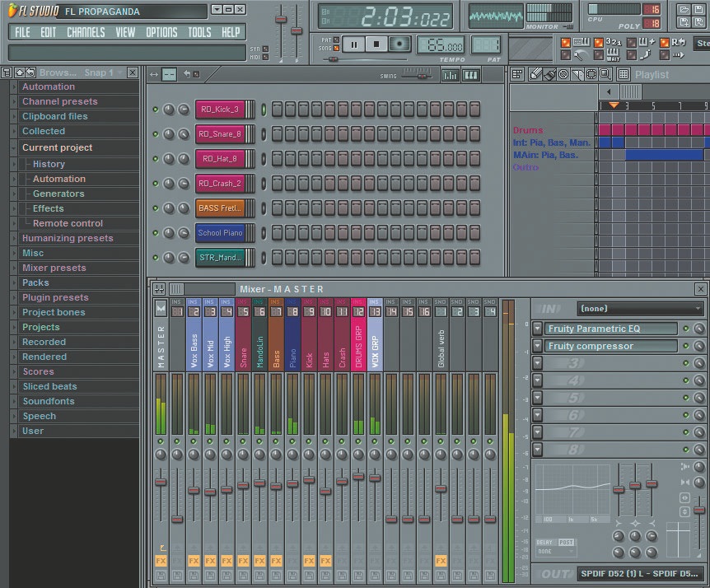The image size is (710, 588).
Task: Open the mixer input dropdown
Action: [640, 309]
